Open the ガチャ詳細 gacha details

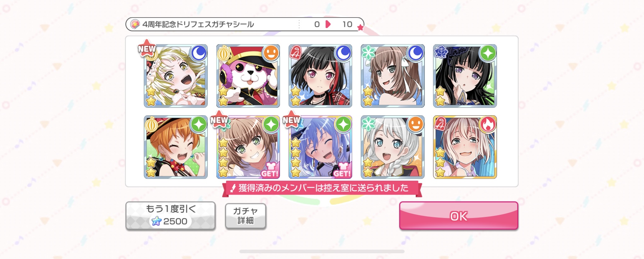tap(245, 216)
